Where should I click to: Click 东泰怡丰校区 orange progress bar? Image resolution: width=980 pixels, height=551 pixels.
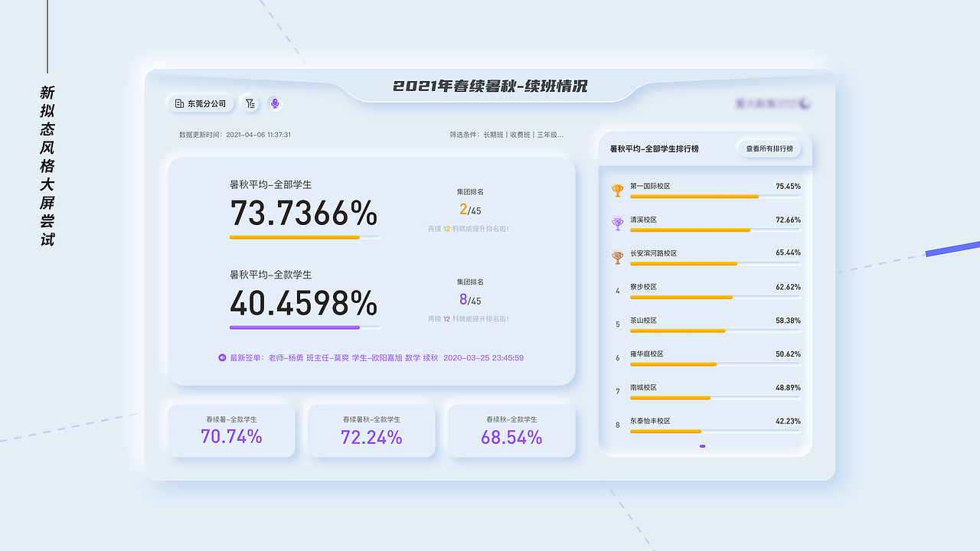tap(665, 432)
